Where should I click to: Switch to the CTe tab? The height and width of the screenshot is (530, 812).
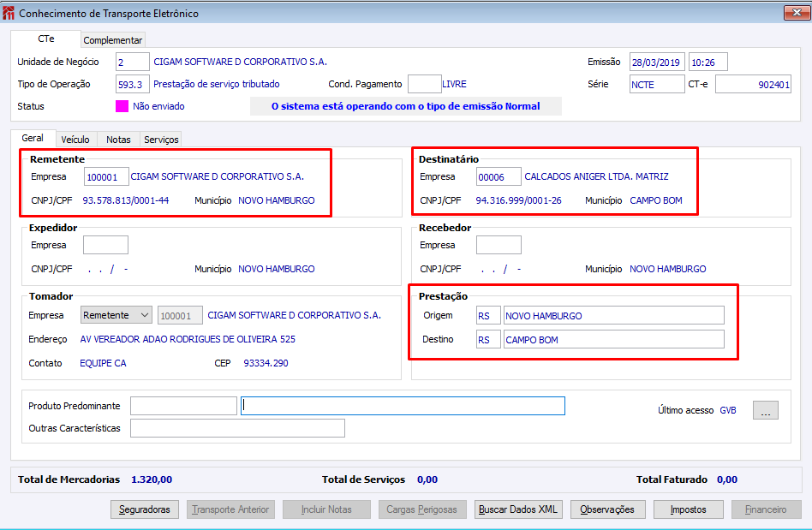[x=45, y=39]
